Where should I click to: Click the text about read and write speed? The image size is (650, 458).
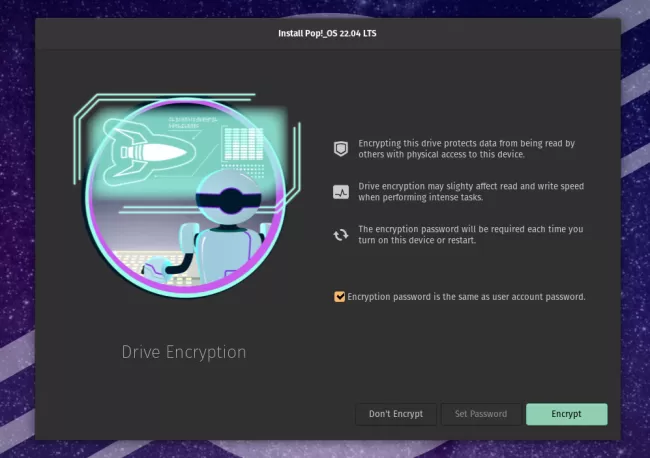click(471, 192)
